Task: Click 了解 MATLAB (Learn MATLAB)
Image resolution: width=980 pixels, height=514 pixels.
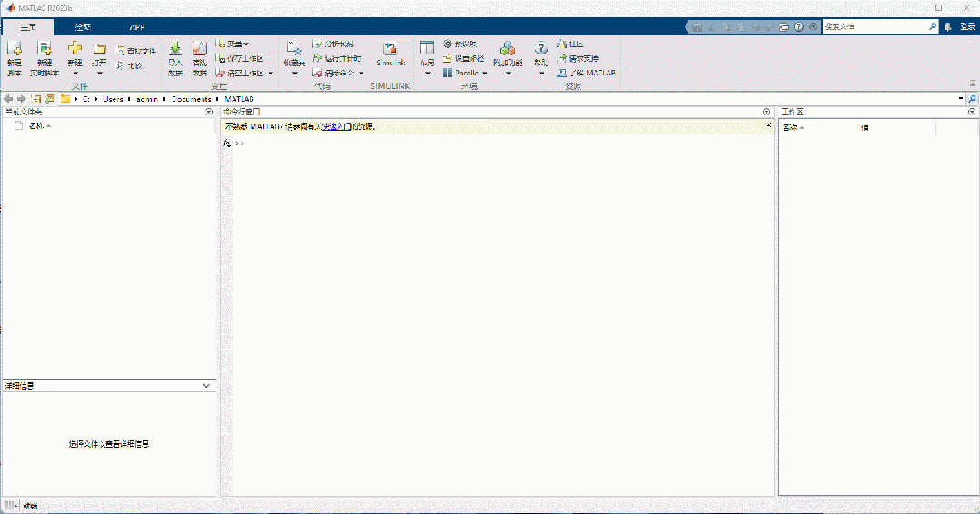Action: tap(586, 73)
